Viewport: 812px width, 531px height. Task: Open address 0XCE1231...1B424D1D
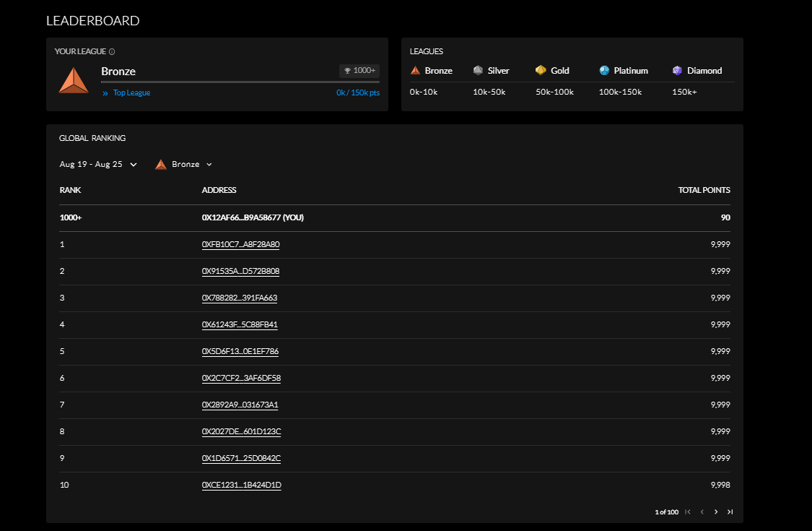pos(242,485)
